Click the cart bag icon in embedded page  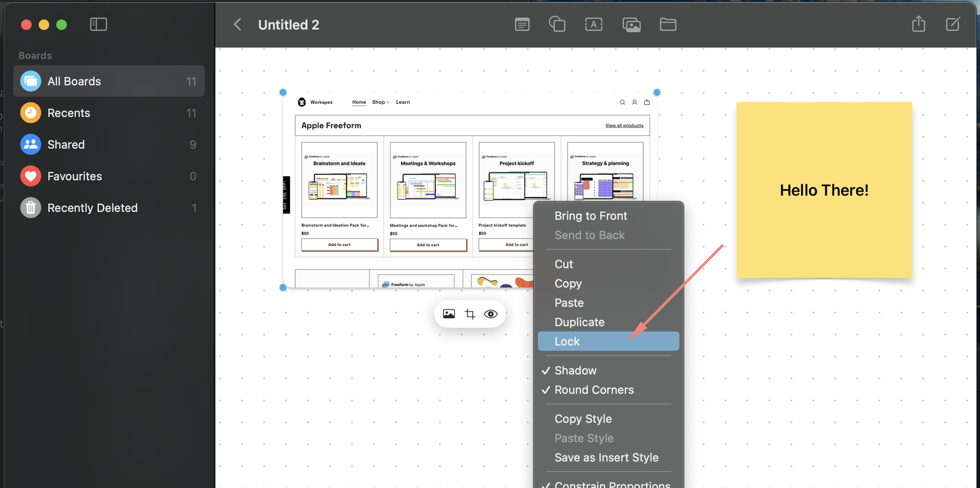point(647,102)
